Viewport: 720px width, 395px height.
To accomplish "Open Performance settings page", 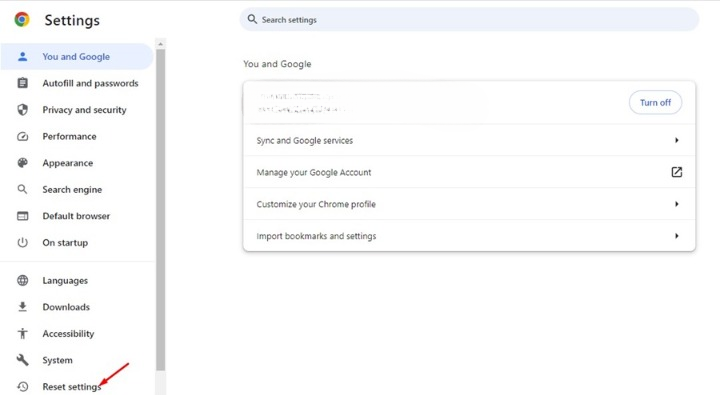I will 77,136.
